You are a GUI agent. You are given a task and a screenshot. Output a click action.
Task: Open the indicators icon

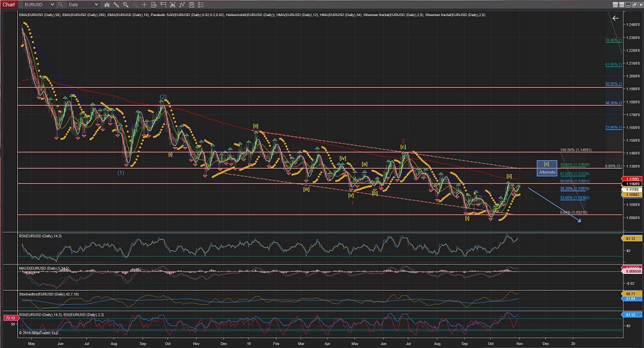tap(182, 5)
